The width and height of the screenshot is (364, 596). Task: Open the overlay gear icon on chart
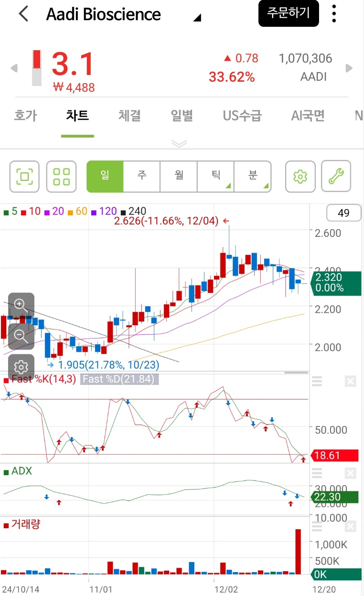click(21, 367)
